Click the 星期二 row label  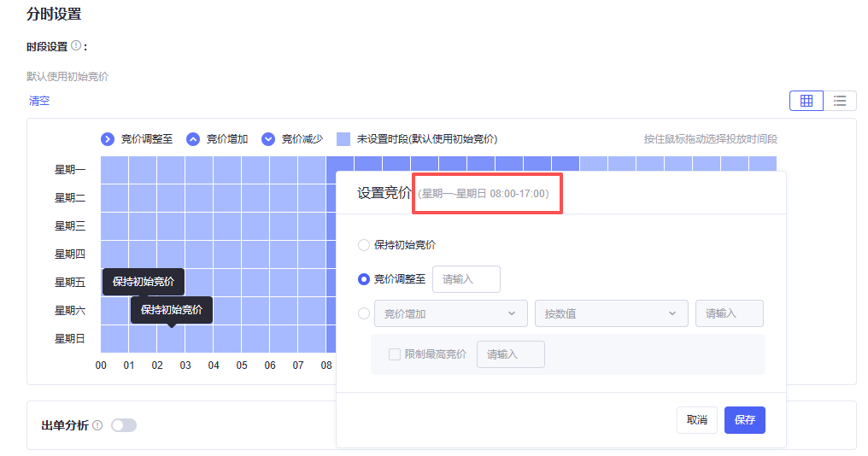(x=70, y=197)
